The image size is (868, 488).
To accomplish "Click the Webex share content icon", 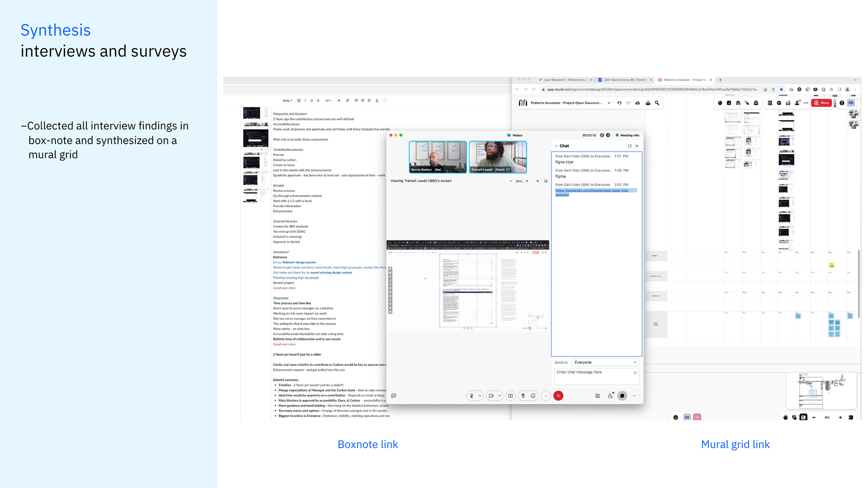I will click(510, 396).
